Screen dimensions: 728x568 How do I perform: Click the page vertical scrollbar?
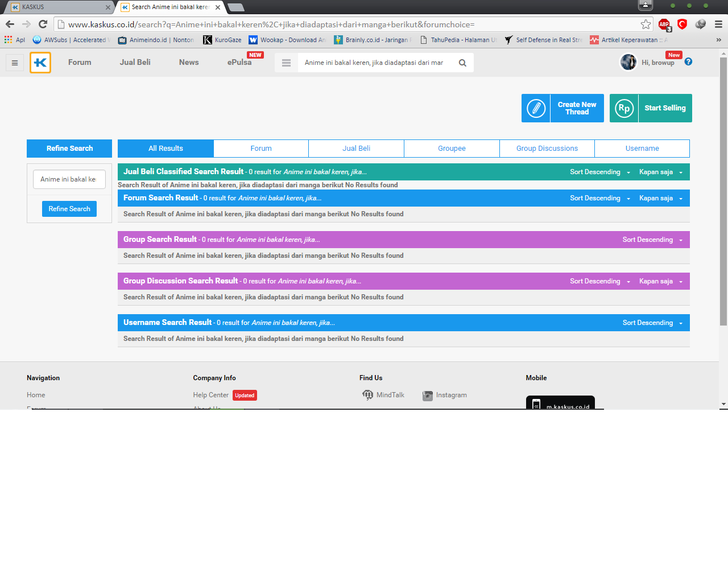click(x=723, y=191)
